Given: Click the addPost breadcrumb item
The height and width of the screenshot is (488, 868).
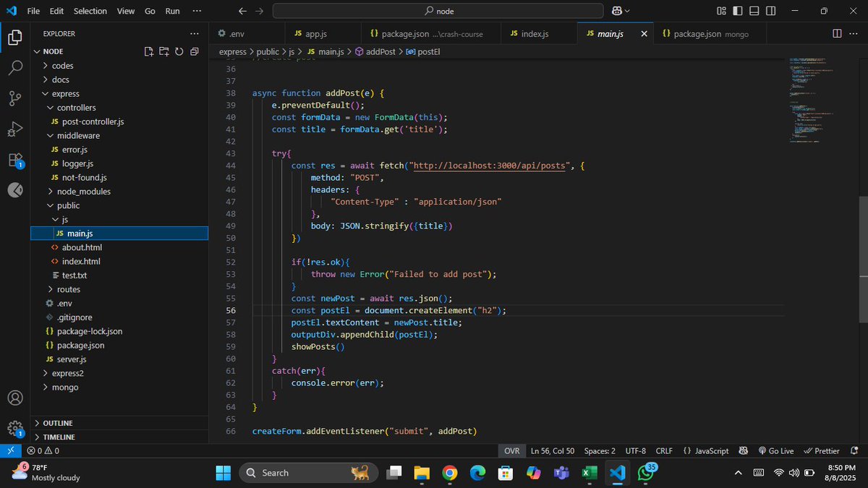Looking at the screenshot, I should (375, 52).
